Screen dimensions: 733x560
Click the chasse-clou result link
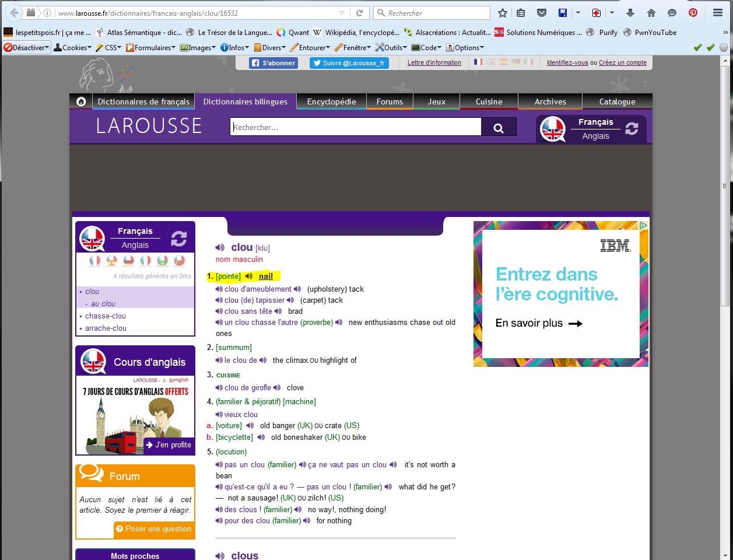106,316
